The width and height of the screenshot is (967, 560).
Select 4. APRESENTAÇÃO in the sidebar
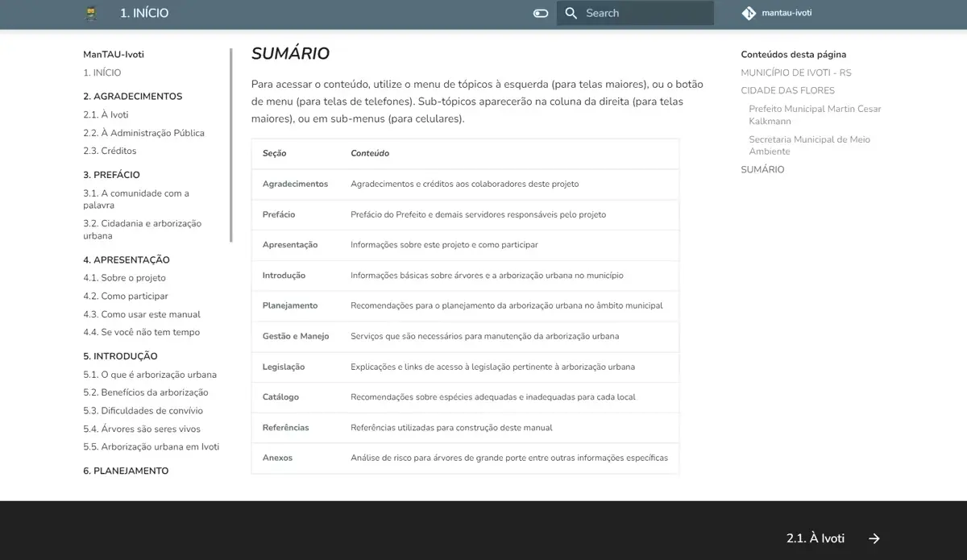(126, 259)
